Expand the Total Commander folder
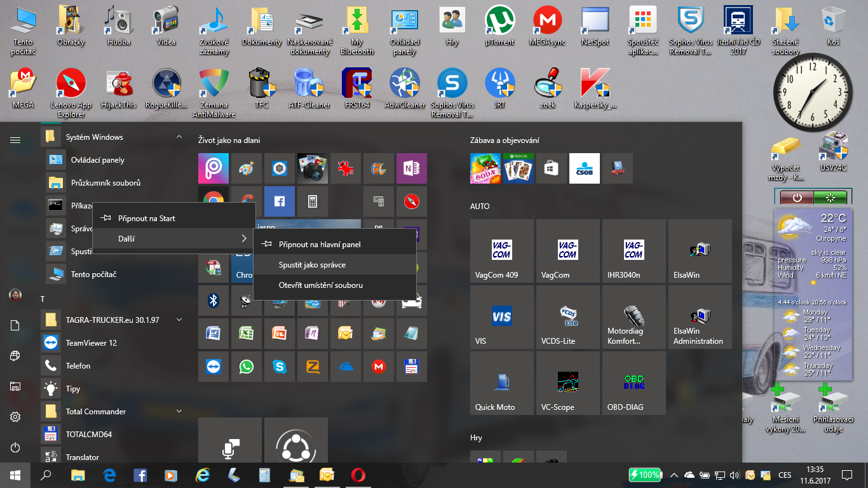 (x=179, y=411)
